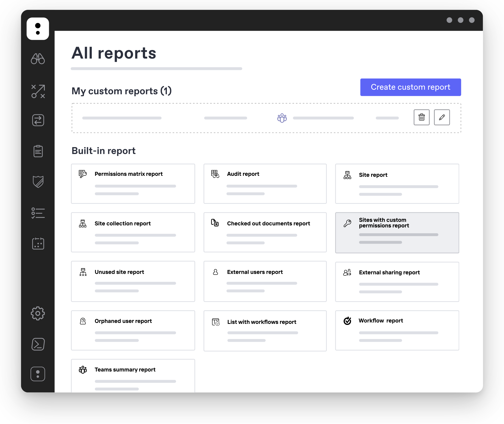Click the Built-in report heading
The width and height of the screenshot is (504, 424).
(103, 151)
